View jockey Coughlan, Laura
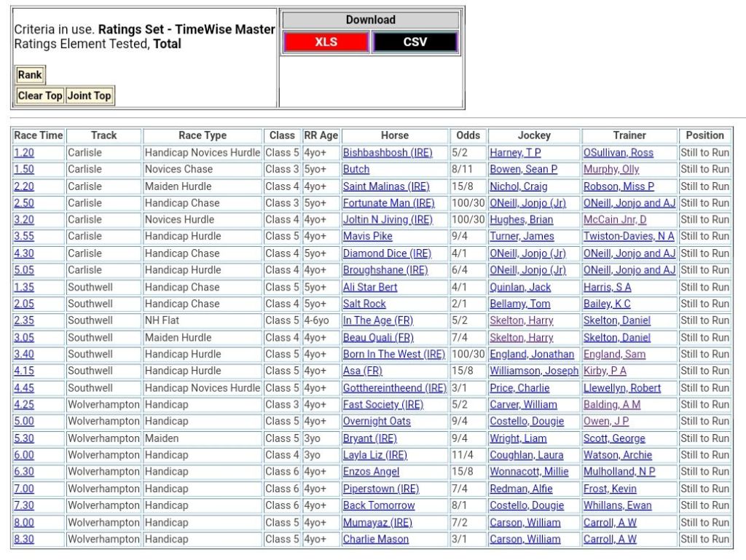Viewport: 746px width, 560px height. pyautogui.click(x=525, y=455)
